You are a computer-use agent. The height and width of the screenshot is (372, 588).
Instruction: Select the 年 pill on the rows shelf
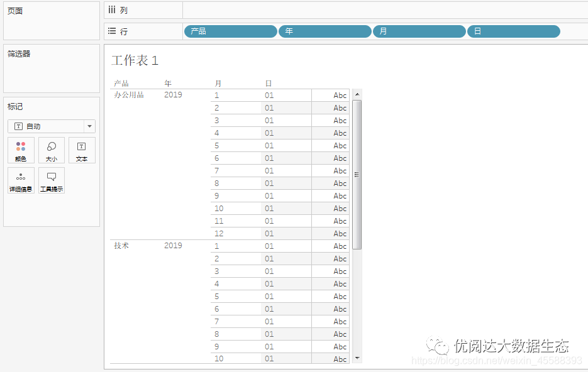325,31
